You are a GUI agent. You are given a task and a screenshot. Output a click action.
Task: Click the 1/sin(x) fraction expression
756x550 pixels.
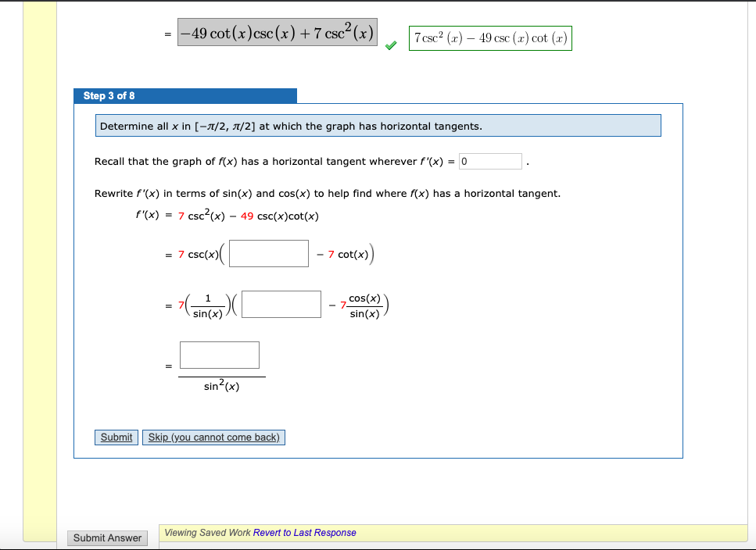pos(207,304)
